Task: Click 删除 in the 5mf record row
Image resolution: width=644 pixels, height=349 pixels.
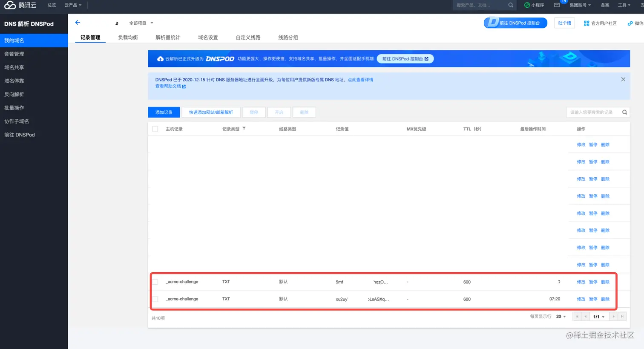Action: [605, 282]
